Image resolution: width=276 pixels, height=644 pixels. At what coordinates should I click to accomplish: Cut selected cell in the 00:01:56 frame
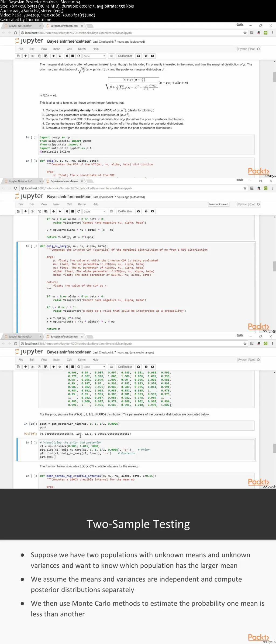coord(33,56)
